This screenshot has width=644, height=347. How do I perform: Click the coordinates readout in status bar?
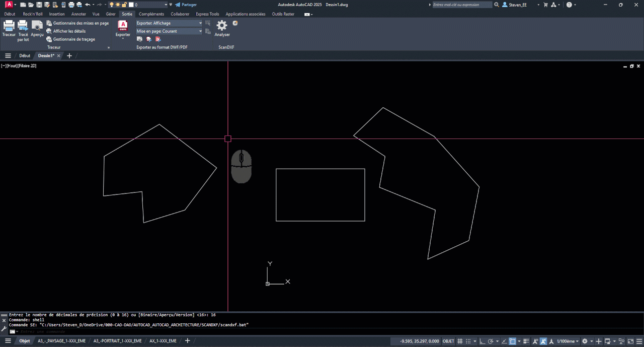tap(420, 341)
